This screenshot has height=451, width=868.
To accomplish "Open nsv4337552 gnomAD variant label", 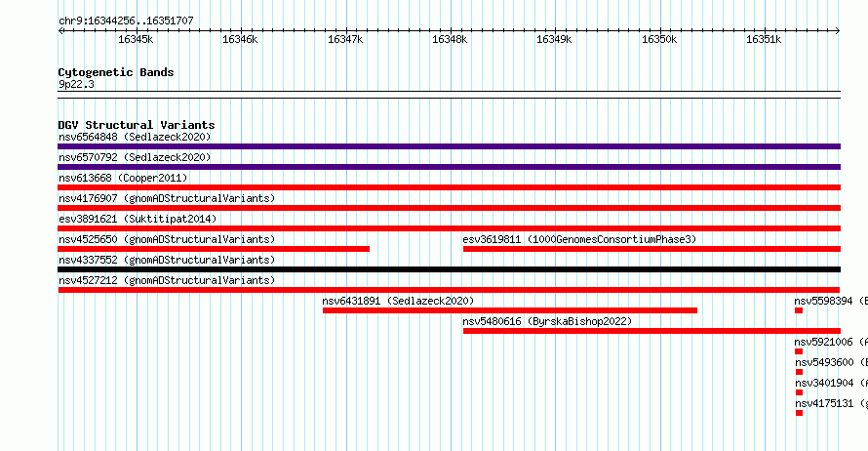I will pos(167,260).
